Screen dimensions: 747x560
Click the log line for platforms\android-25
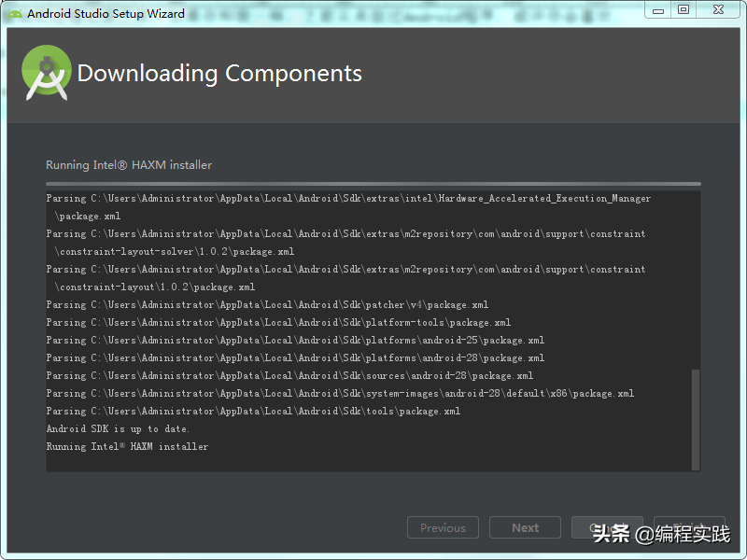[295, 340]
